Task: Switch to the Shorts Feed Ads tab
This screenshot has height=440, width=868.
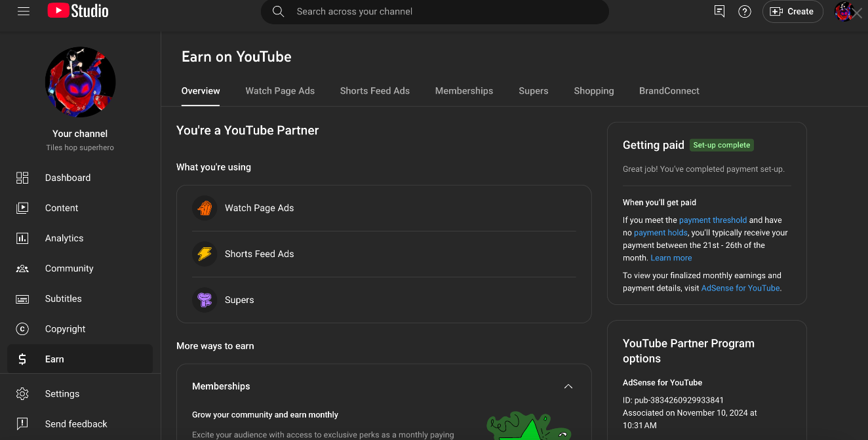Action: pyautogui.click(x=375, y=91)
